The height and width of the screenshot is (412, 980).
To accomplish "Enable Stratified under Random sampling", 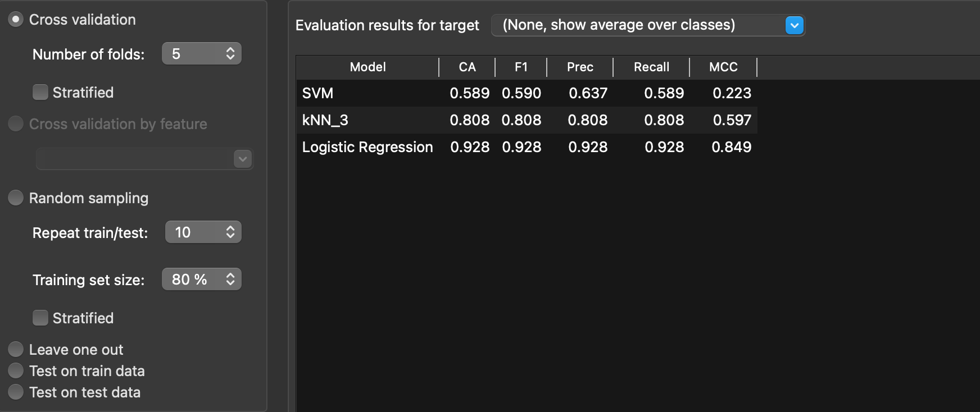I will [x=40, y=318].
